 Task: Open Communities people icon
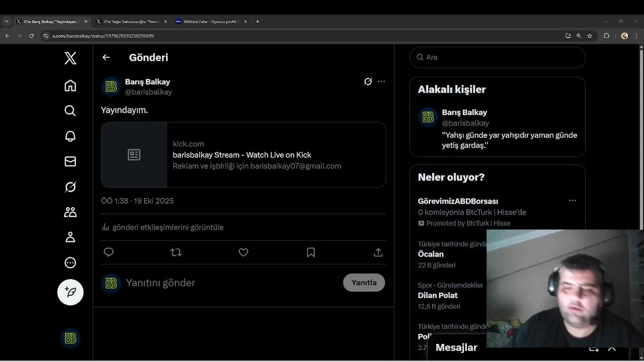70,212
